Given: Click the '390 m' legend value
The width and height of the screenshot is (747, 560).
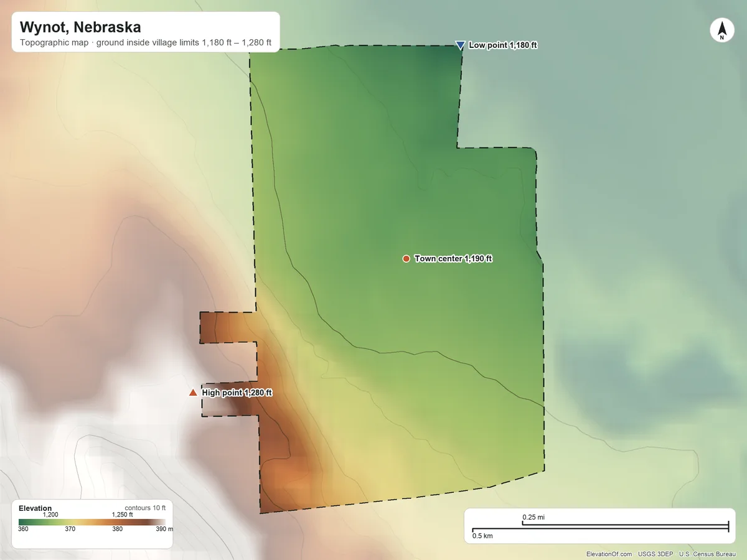Looking at the screenshot, I should click(164, 530).
